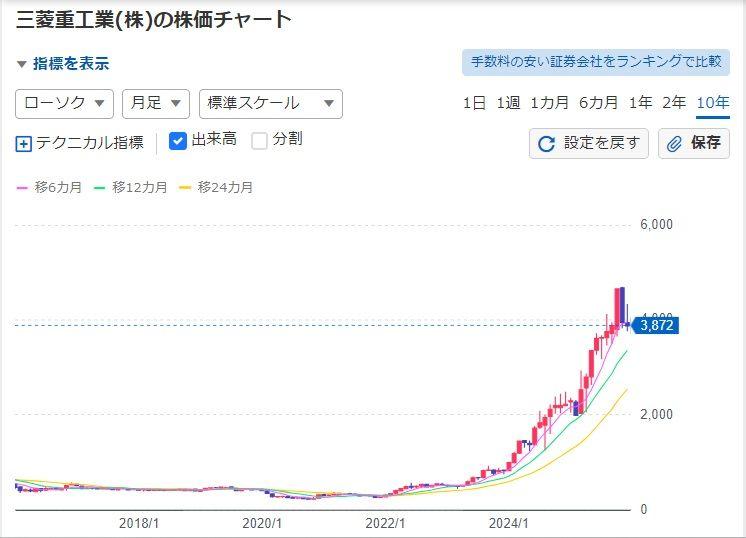Screen dimensions: 746x538
Task: Select the 1年 time range
Action: pos(640,103)
